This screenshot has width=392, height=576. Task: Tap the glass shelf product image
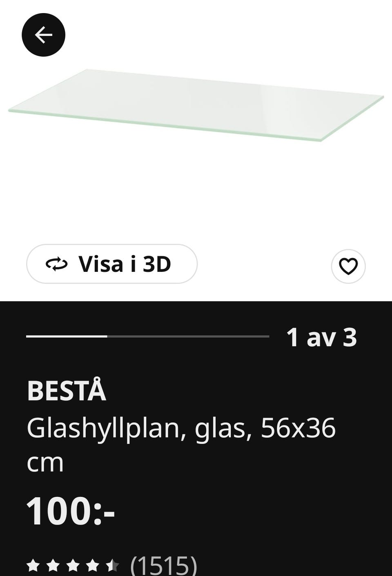pyautogui.click(x=196, y=105)
